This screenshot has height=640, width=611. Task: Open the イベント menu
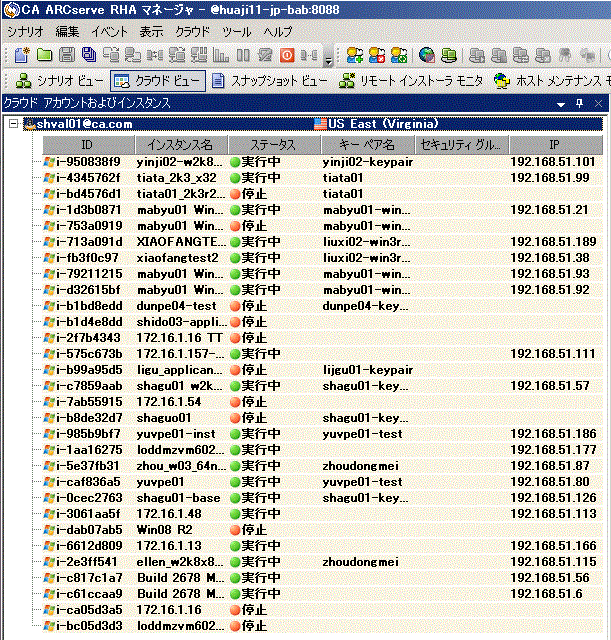[109, 31]
